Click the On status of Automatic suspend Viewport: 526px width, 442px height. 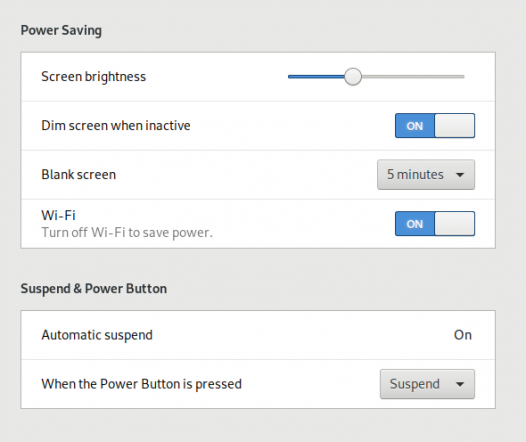tap(463, 335)
